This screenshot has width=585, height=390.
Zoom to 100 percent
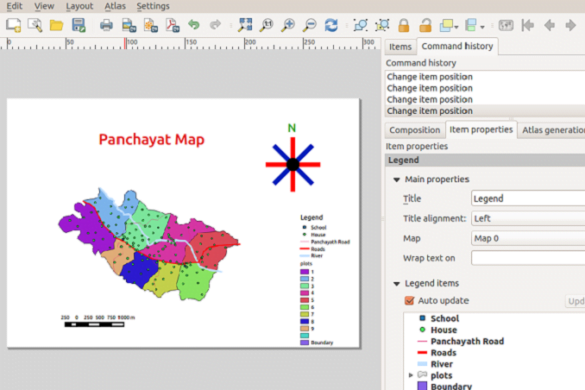click(266, 25)
